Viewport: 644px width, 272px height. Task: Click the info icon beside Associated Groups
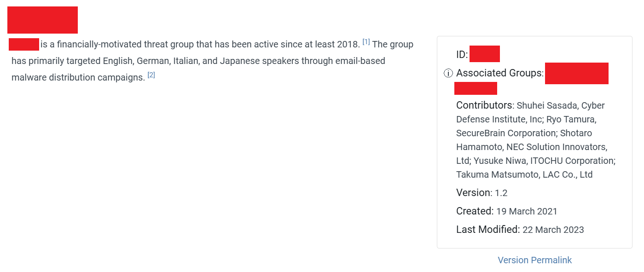(448, 73)
